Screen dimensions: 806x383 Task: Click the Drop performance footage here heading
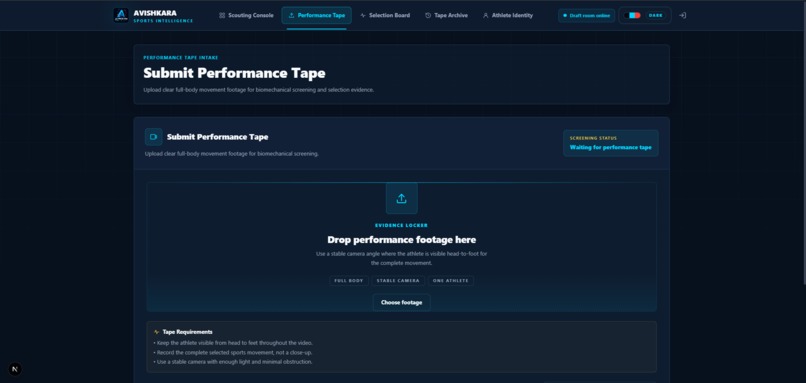tap(401, 240)
